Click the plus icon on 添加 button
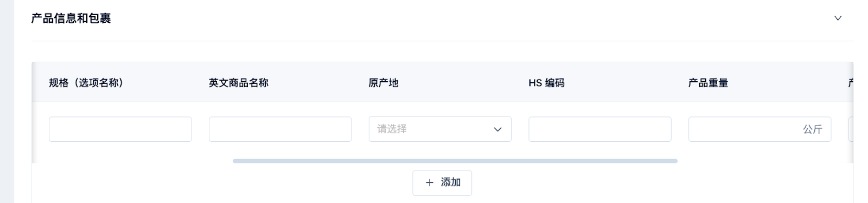The image size is (868, 203). [430, 183]
